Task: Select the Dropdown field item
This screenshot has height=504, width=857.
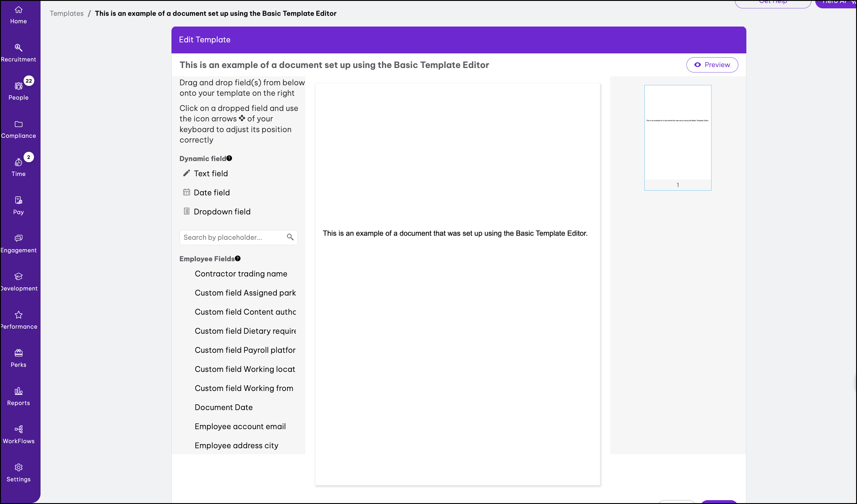Action: pos(222,211)
